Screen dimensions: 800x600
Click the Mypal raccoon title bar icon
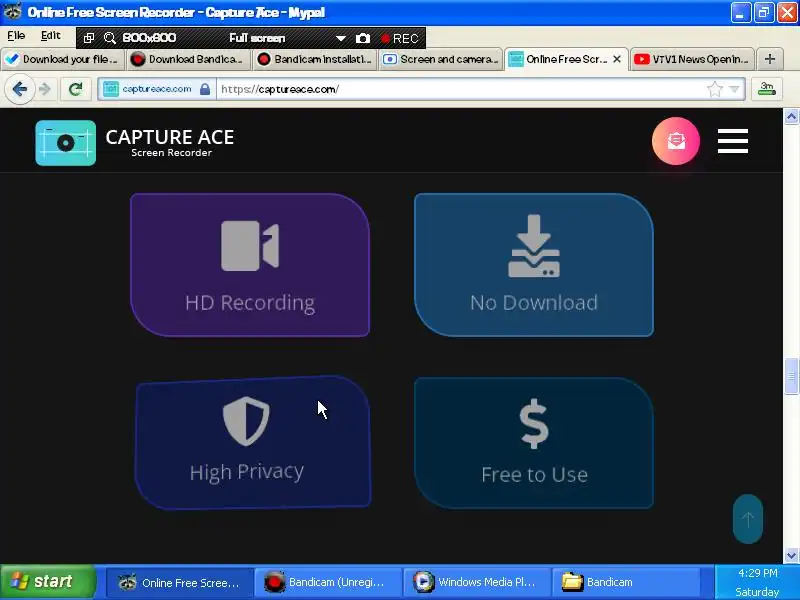[12, 11]
